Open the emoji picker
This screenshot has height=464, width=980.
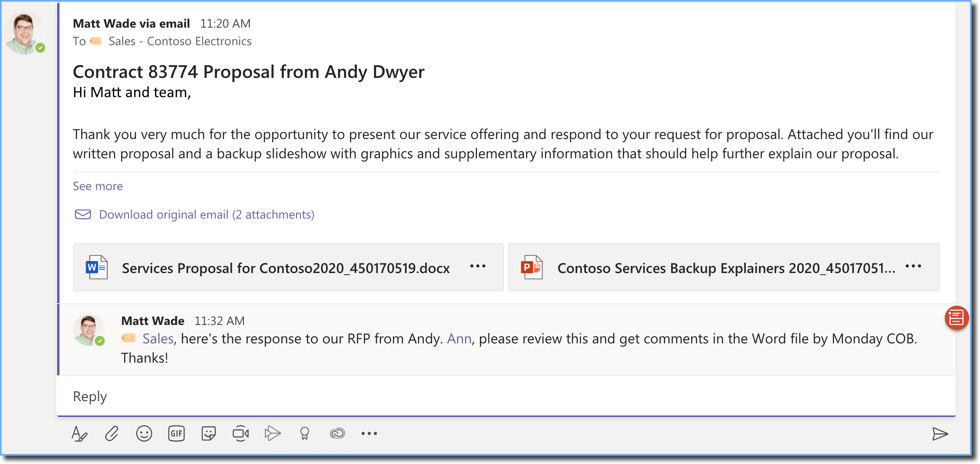[144, 434]
